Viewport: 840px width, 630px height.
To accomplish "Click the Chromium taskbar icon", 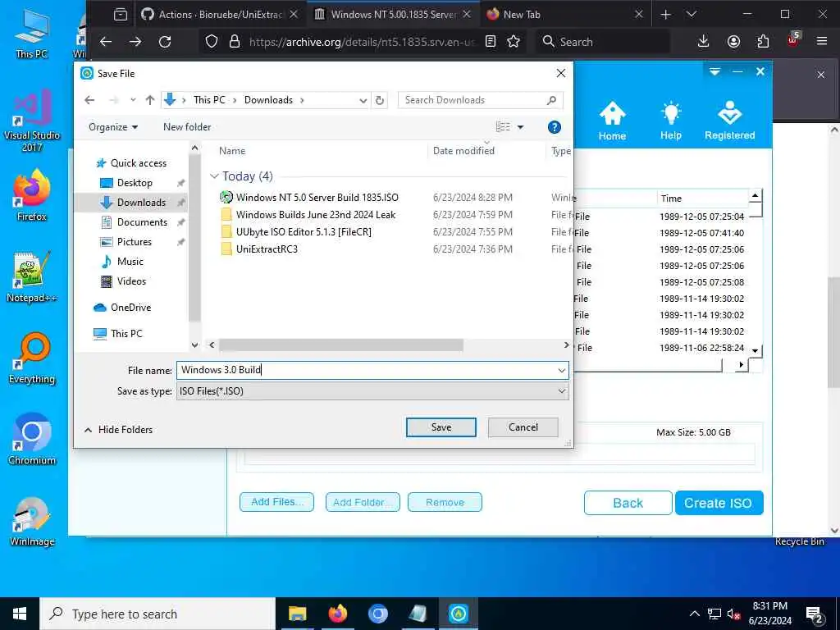I will coord(377,614).
